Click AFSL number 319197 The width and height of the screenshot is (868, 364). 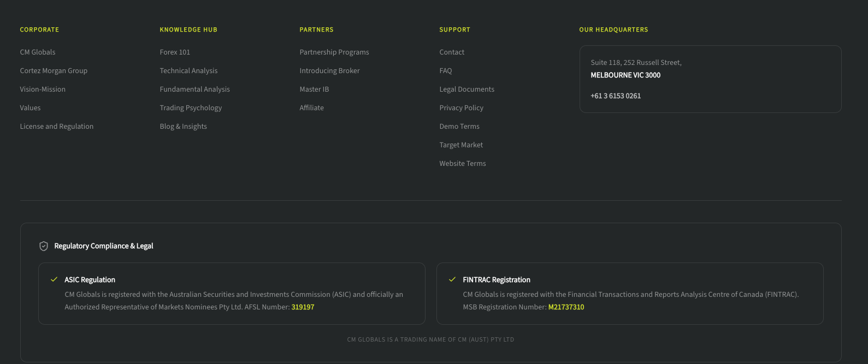[303, 307]
